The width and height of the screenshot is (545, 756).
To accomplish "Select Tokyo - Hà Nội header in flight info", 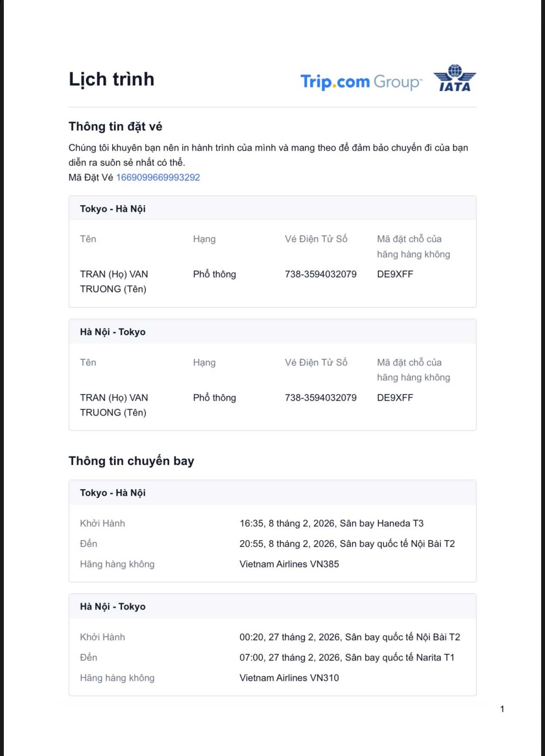I will [113, 493].
